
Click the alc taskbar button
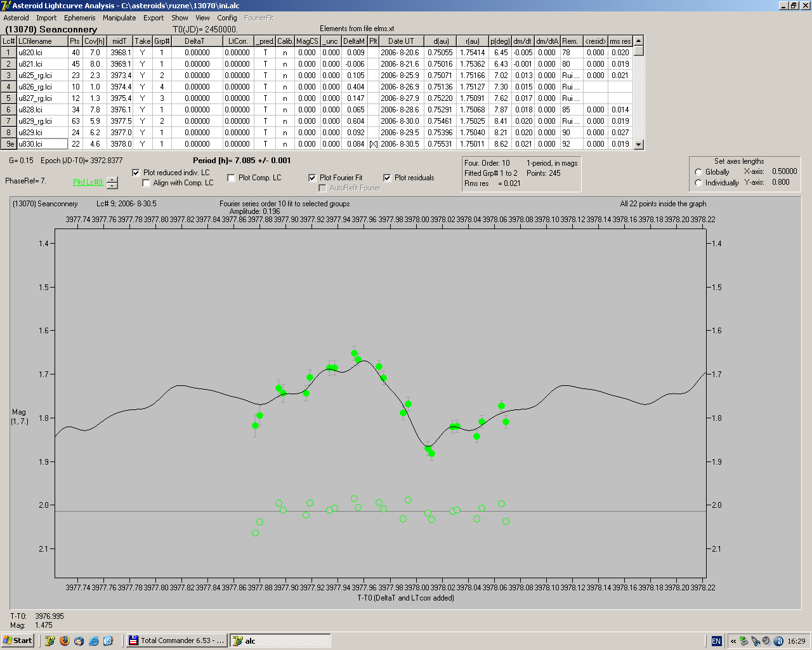(280, 640)
